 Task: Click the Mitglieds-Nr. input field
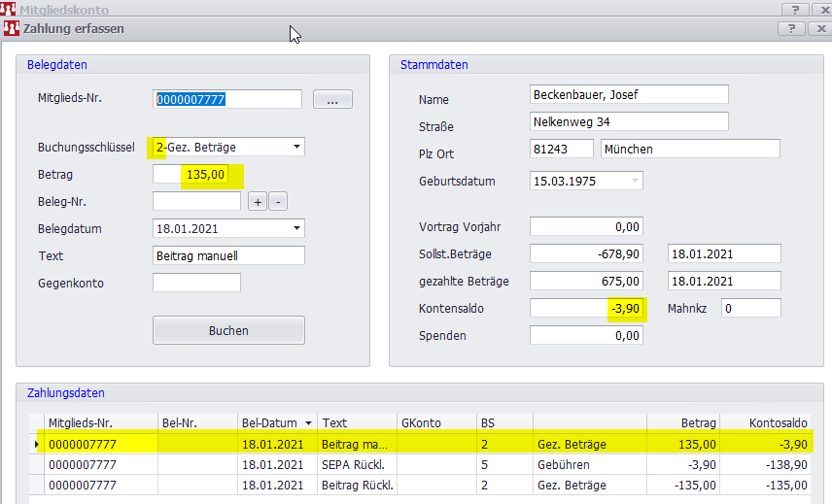tap(227, 99)
